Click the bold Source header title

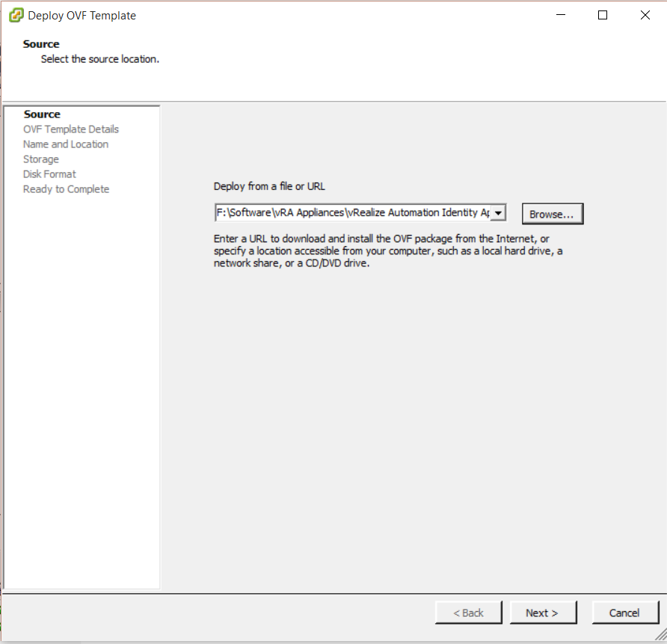(x=41, y=44)
